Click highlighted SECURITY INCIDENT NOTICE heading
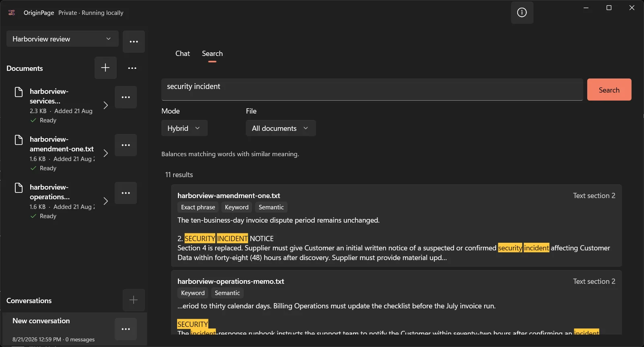The width and height of the screenshot is (644, 347). tap(225, 238)
